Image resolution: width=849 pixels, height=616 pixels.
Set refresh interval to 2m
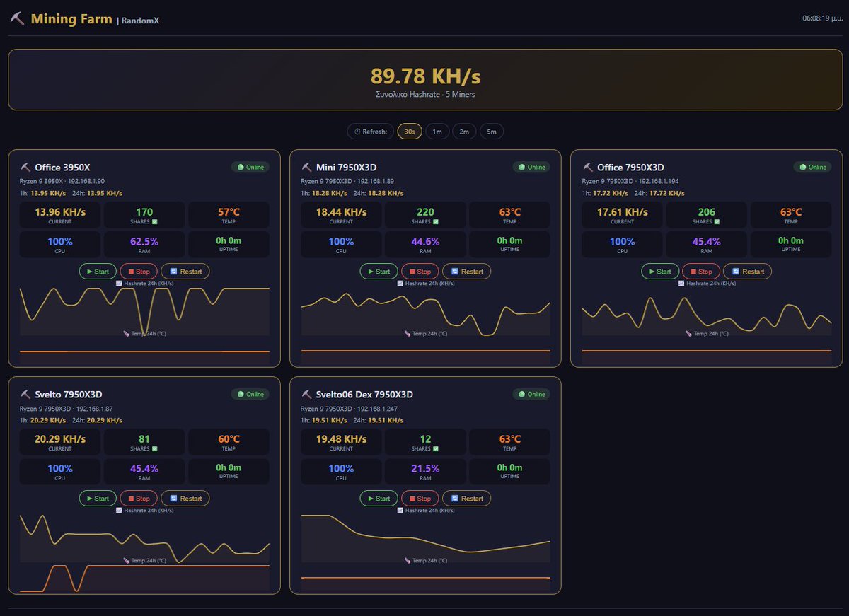tap(464, 132)
